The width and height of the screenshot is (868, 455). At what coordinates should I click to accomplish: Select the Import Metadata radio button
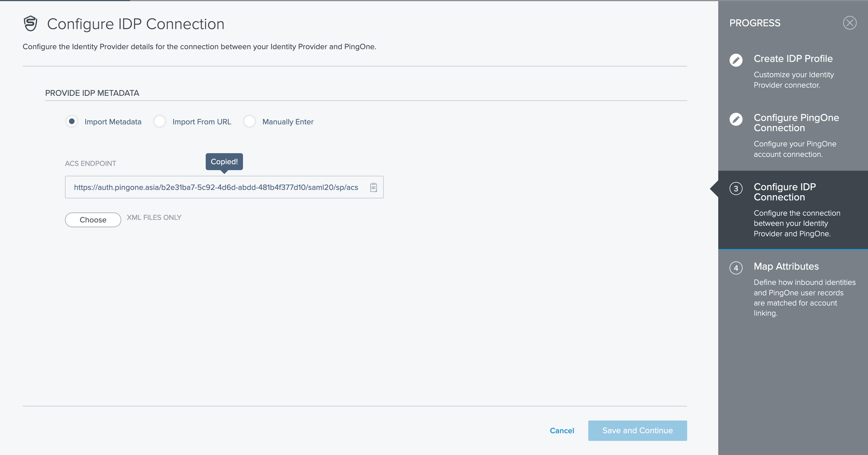72,122
